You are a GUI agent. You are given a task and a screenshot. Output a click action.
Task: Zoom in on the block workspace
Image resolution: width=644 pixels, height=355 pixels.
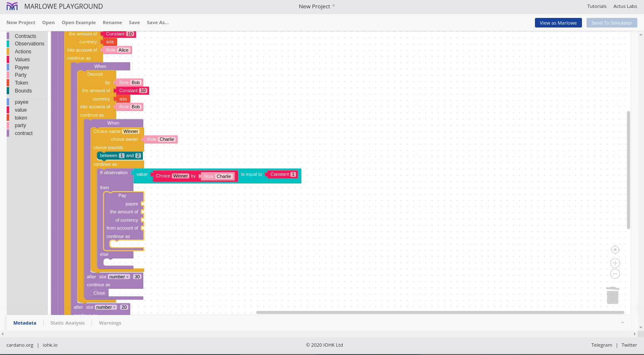coord(615,263)
